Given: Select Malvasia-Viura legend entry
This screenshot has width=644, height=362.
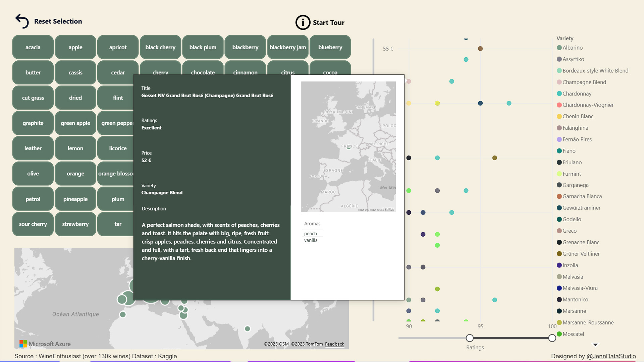Looking at the screenshot, I should 577,288.
